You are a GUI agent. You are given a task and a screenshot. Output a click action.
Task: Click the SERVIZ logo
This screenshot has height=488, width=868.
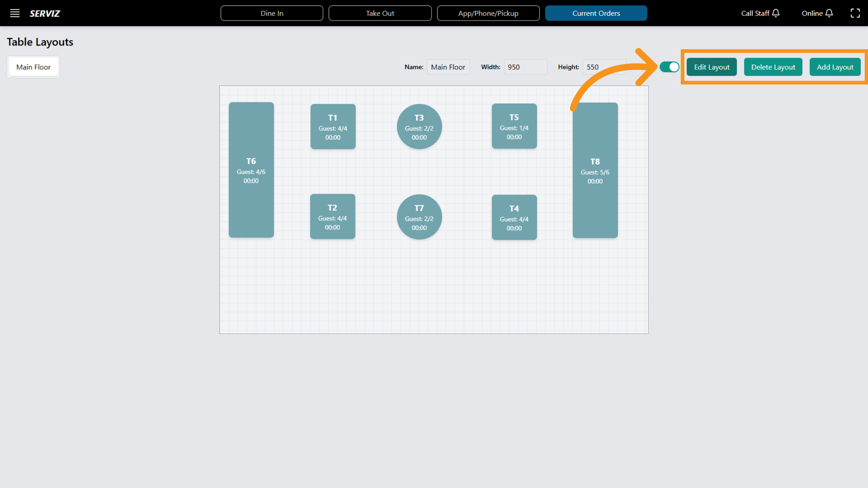44,13
